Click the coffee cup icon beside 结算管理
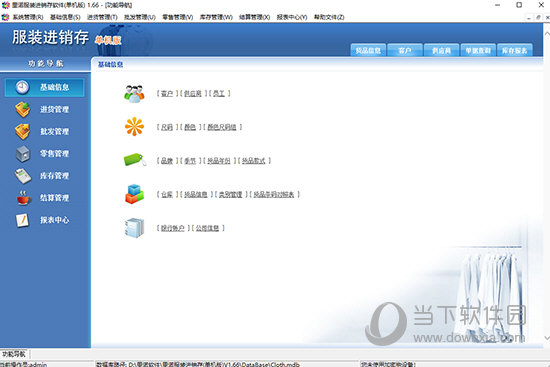 24,198
